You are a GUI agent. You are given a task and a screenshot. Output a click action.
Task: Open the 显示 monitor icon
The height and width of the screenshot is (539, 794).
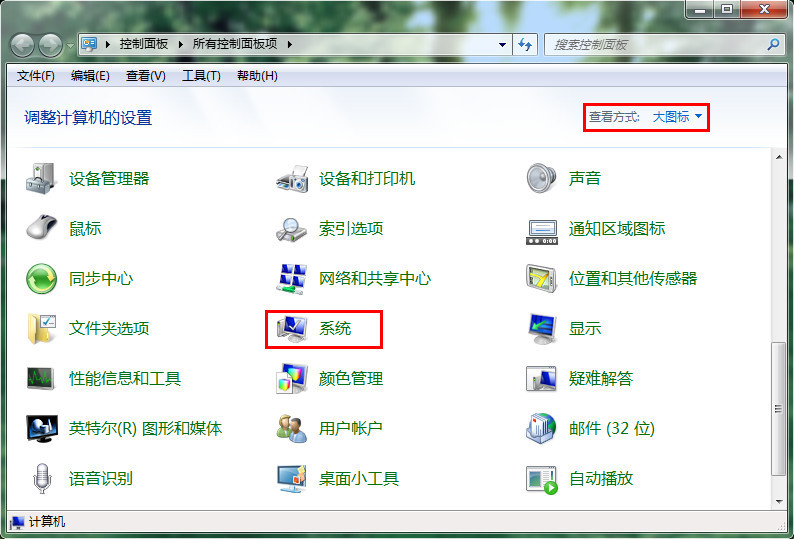click(x=542, y=329)
